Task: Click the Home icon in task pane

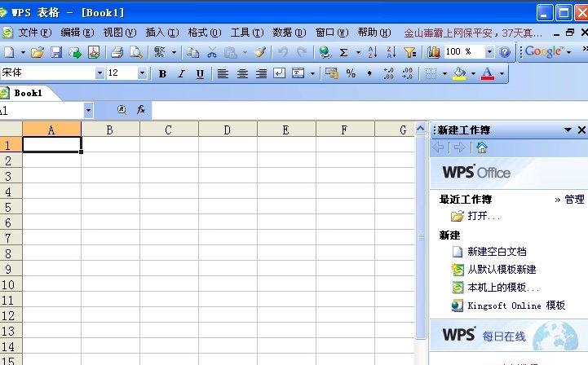Action: (481, 147)
